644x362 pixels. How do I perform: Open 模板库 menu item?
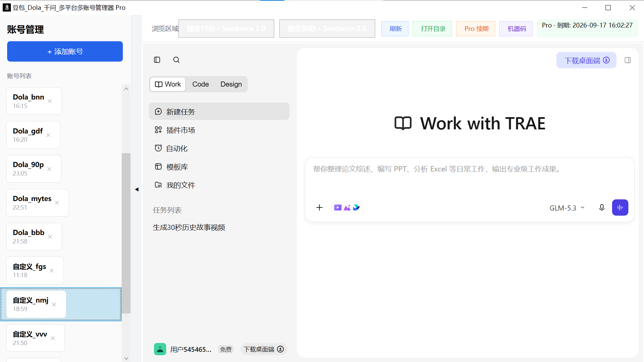pyautogui.click(x=219, y=166)
